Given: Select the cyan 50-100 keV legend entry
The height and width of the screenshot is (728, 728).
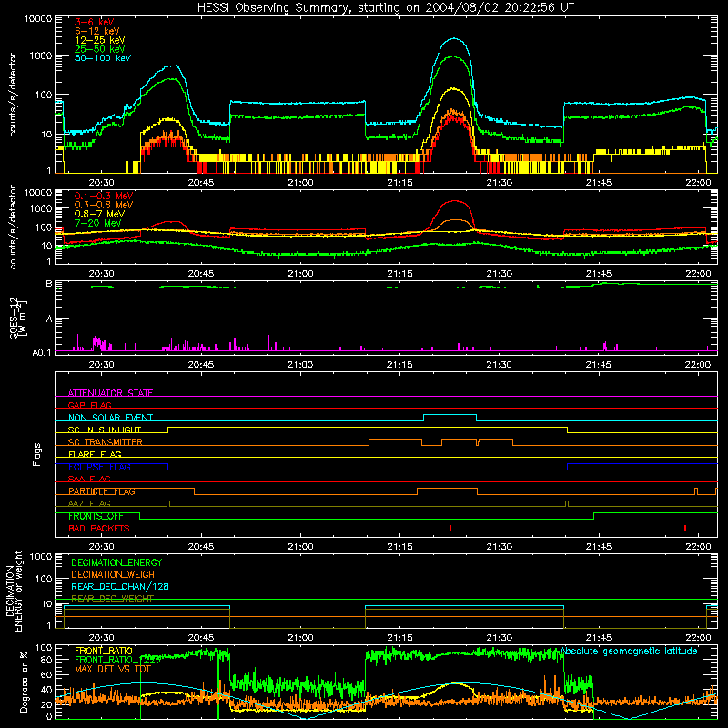Looking at the screenshot, I should [x=103, y=58].
